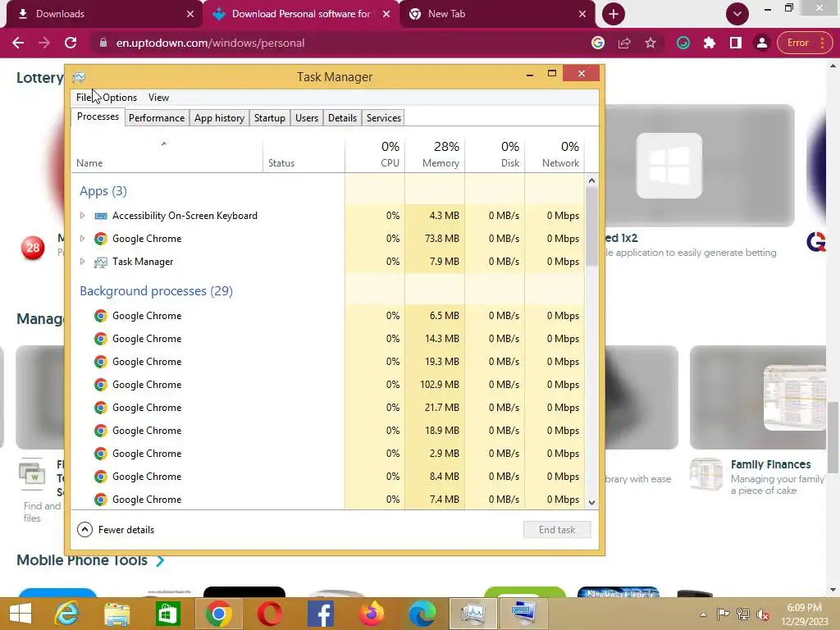Viewport: 840px width, 630px height.
Task: Click the Grammarly extension icon
Action: click(683, 43)
